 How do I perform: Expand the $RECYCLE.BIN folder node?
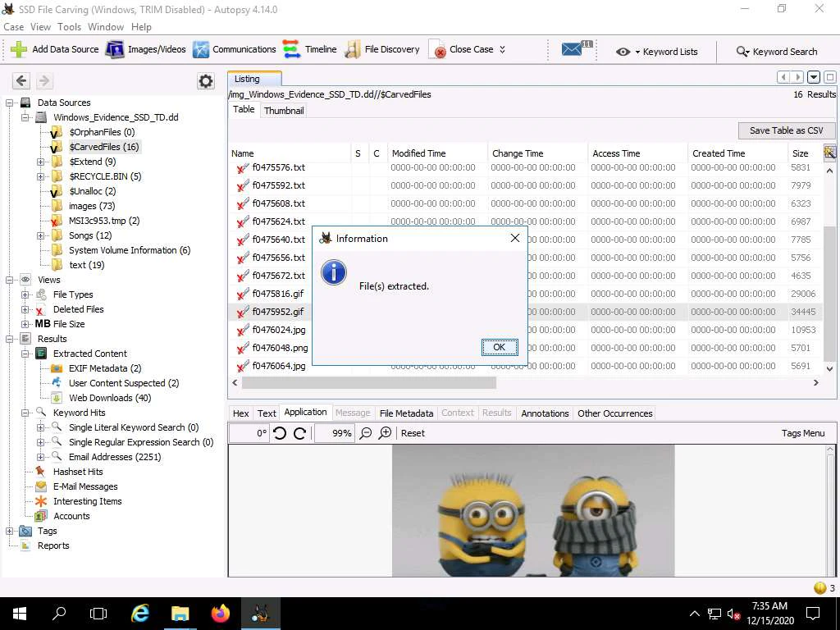41,176
